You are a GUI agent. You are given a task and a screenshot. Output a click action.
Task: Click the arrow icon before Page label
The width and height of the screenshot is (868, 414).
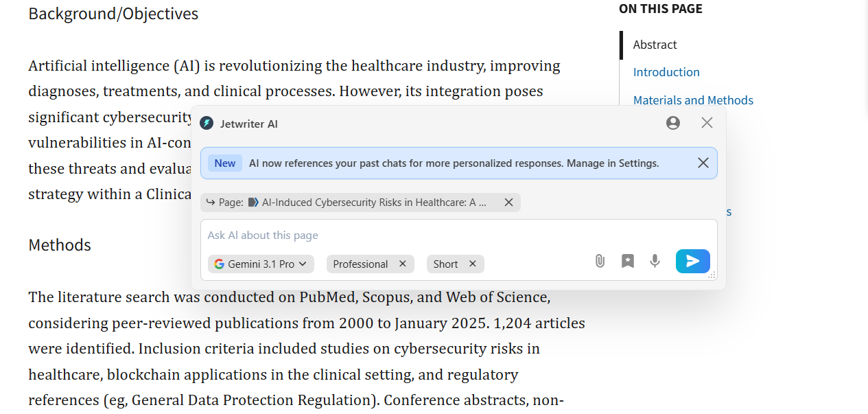pyautogui.click(x=211, y=203)
